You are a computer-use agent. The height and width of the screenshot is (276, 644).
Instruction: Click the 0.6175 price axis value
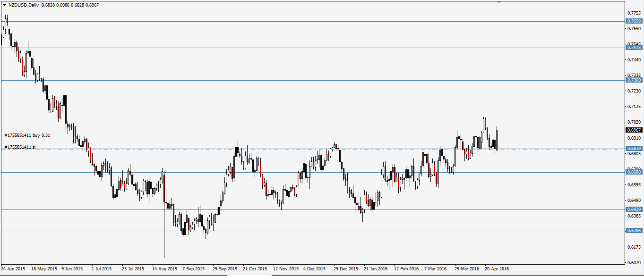[x=635, y=247]
